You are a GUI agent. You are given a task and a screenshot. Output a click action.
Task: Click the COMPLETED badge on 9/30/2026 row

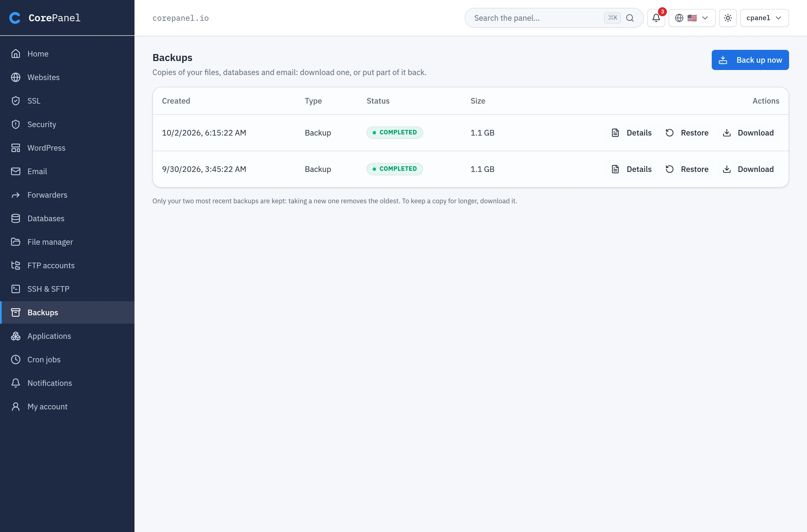(x=395, y=169)
